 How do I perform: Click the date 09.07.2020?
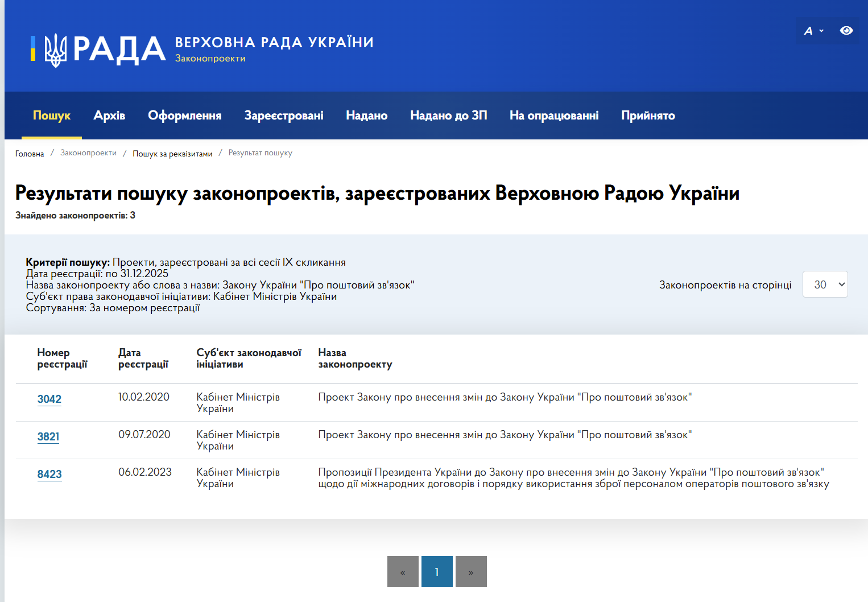pos(144,435)
